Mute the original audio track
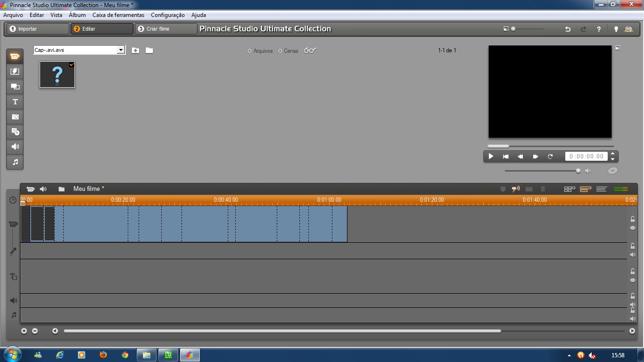 pyautogui.click(x=633, y=255)
